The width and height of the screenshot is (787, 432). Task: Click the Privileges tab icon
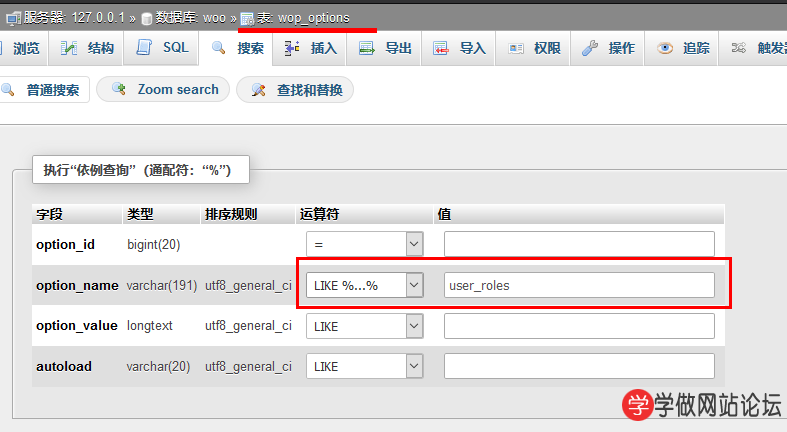click(515, 48)
